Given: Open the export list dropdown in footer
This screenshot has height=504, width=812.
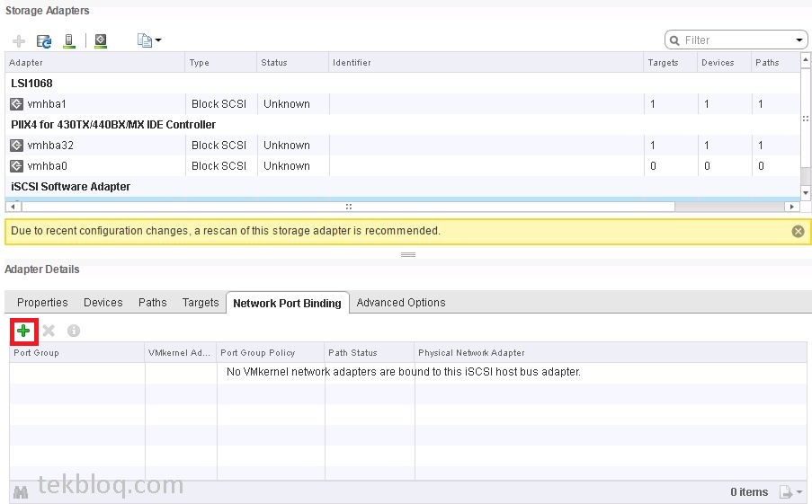Looking at the screenshot, I should click(x=791, y=491).
